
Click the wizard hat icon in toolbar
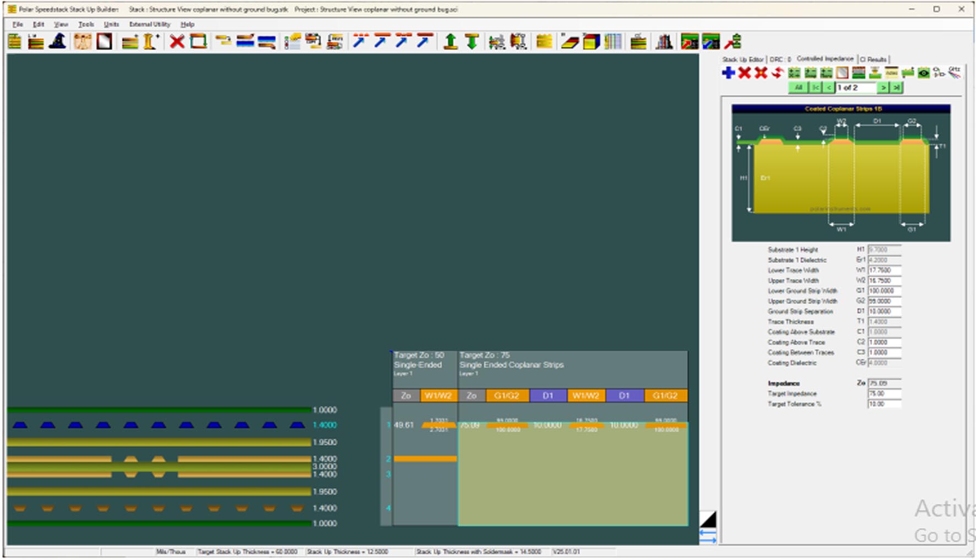tap(58, 42)
